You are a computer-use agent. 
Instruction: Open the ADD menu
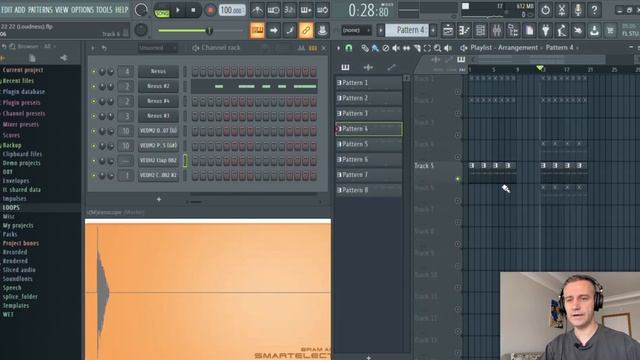[20, 10]
